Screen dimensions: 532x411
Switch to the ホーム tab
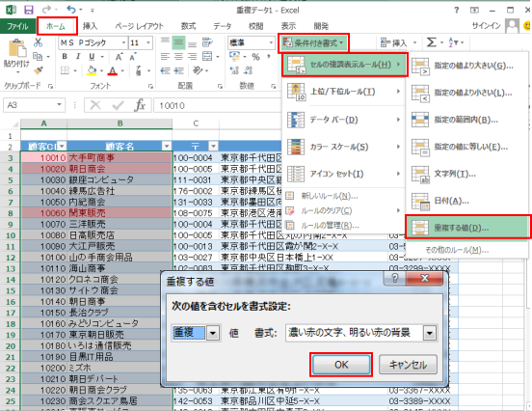pos(56,26)
